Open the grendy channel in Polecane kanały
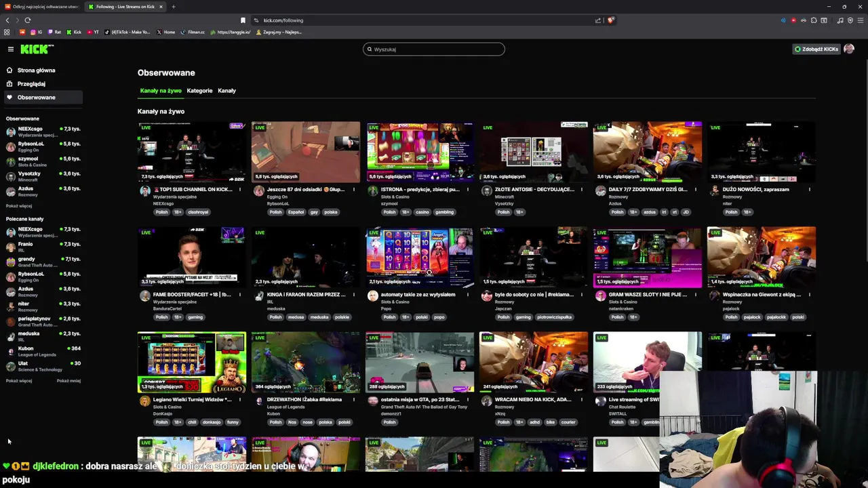 pyautogui.click(x=42, y=262)
